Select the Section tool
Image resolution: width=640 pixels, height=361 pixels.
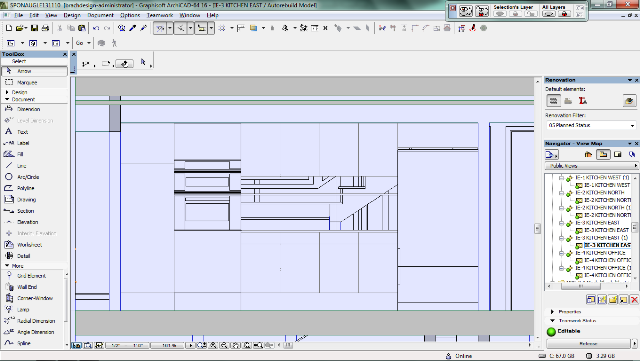pyautogui.click(x=34, y=211)
